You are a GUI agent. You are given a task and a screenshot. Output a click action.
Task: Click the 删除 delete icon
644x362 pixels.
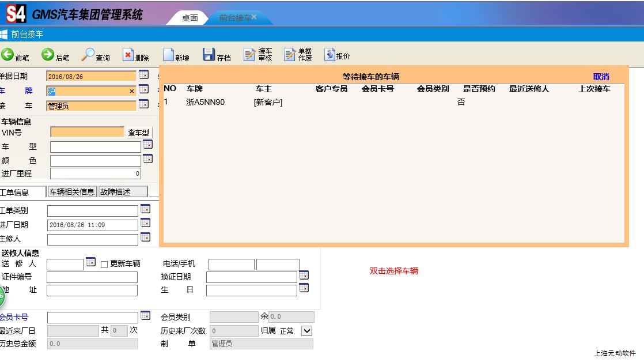click(128, 55)
